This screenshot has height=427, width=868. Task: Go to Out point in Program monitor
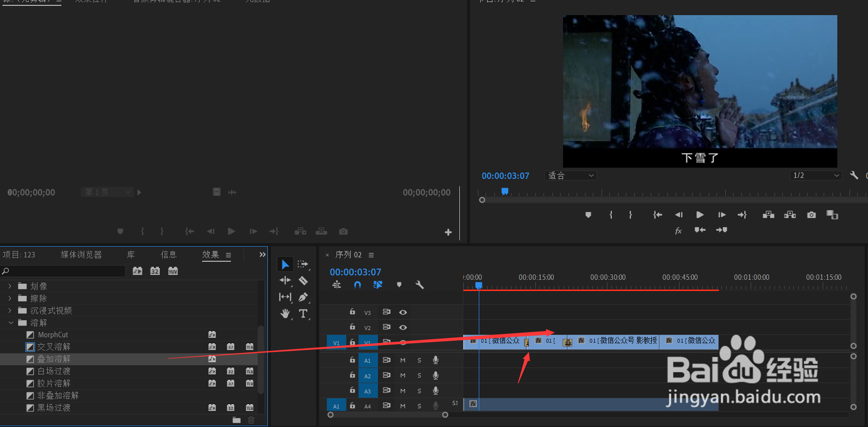(x=742, y=215)
